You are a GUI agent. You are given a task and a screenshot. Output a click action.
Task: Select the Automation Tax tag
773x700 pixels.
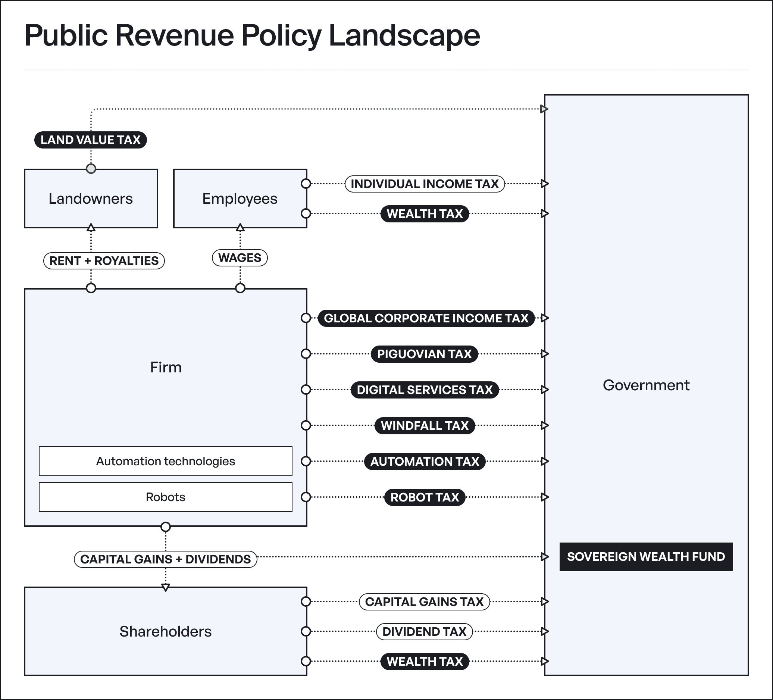click(x=425, y=462)
